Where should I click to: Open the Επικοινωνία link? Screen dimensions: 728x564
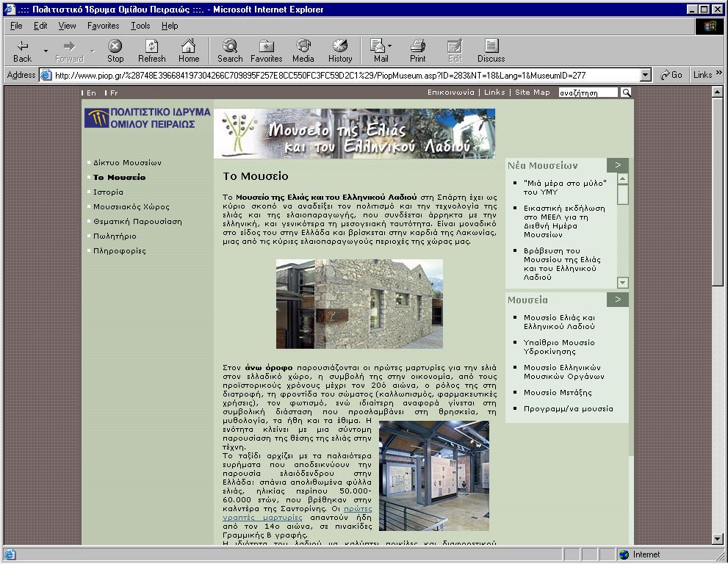click(451, 93)
